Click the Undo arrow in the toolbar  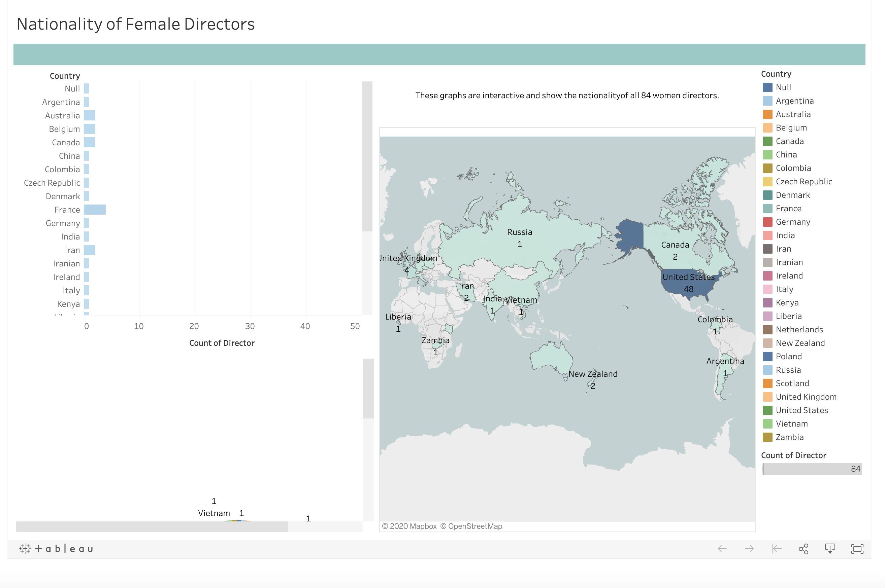722,549
